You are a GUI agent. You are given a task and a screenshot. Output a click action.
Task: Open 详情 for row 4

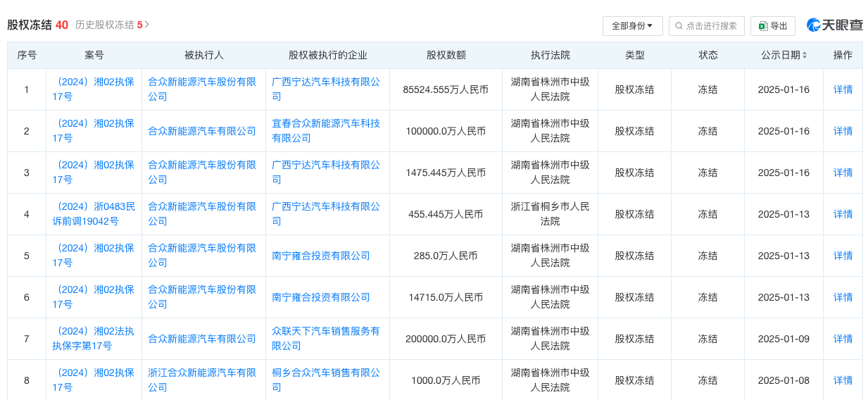tap(843, 214)
